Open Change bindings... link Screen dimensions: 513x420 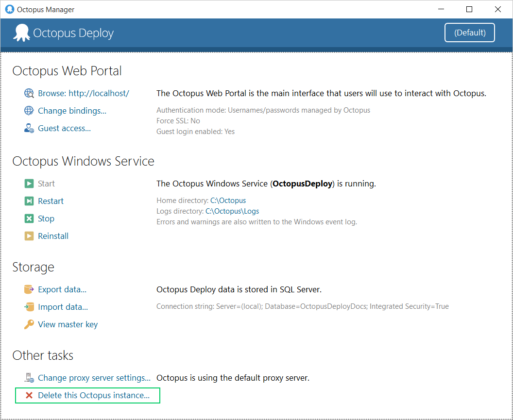(x=72, y=111)
